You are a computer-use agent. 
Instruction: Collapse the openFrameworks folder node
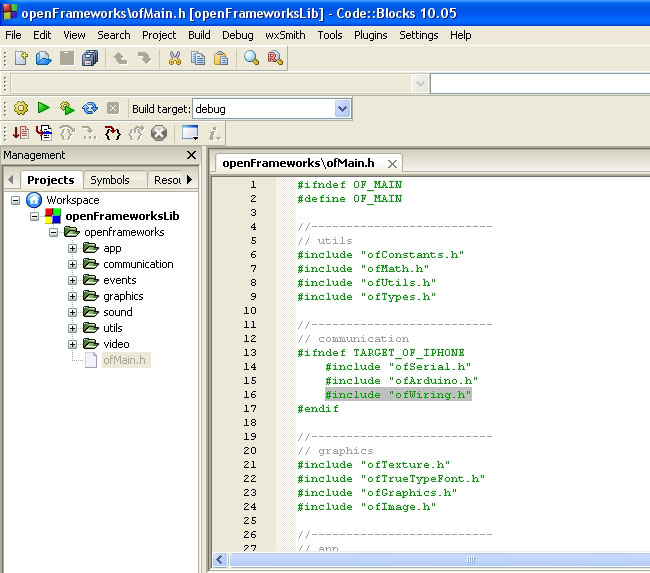point(54,232)
